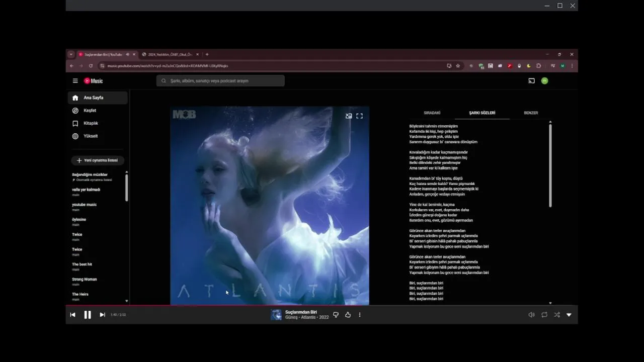This screenshot has height=362, width=644.
Task: Close the Suçlarımdan Biri browser tab
Action: [134, 54]
